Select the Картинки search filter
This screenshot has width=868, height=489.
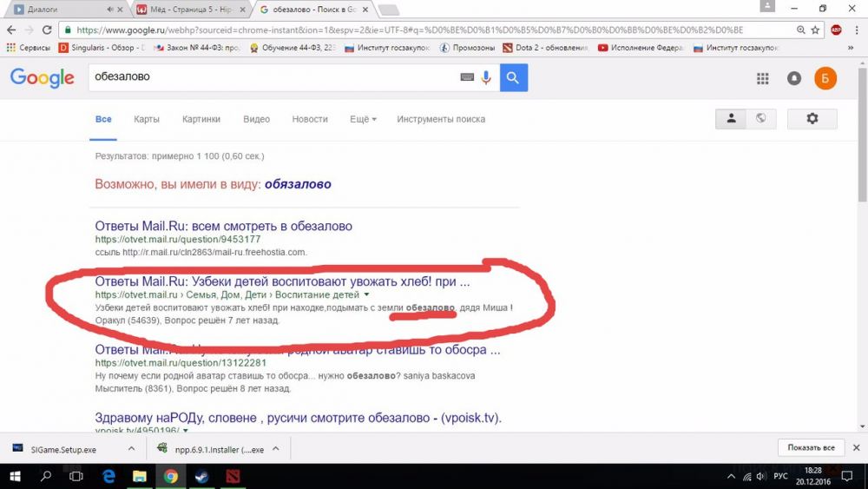point(201,119)
